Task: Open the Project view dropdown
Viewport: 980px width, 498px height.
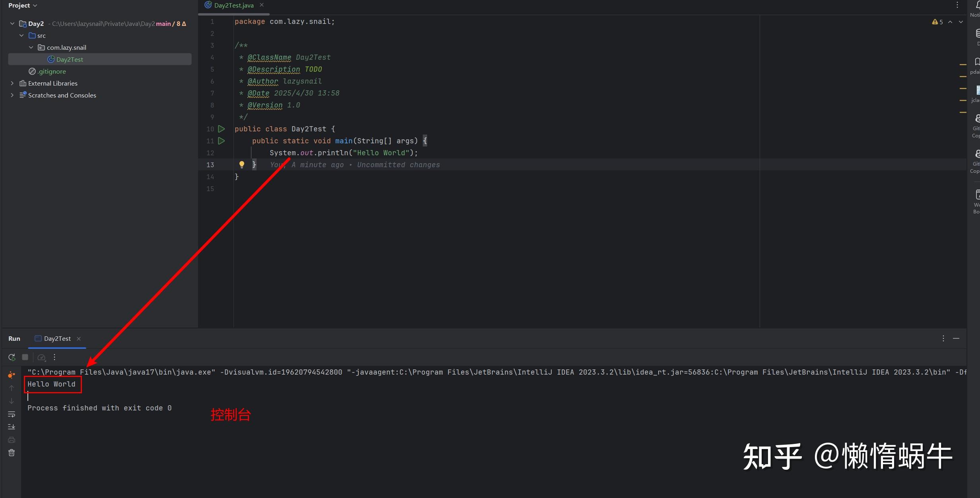Action: [x=23, y=6]
